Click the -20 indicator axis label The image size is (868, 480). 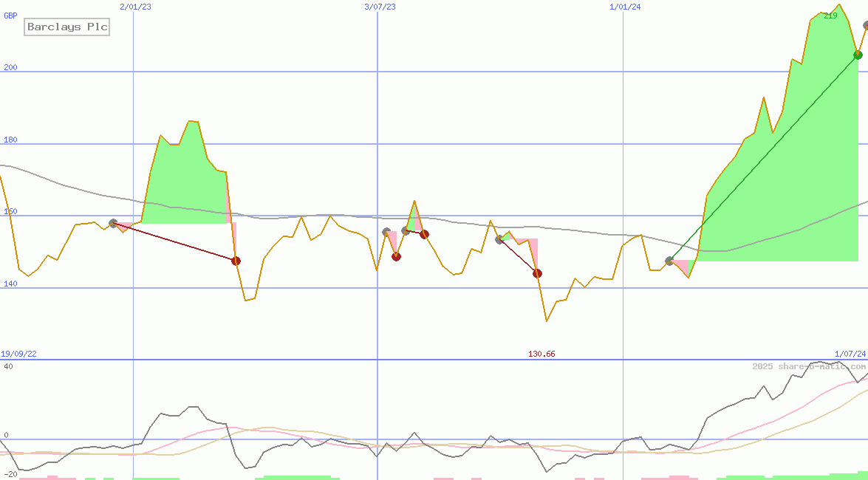10,475
